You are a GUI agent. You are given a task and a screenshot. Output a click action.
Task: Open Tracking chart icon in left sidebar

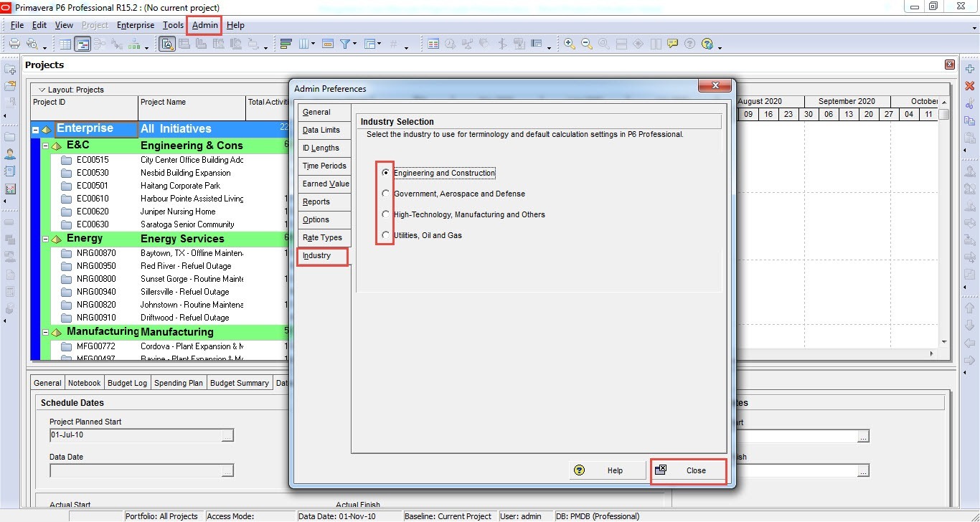pyautogui.click(x=10, y=189)
